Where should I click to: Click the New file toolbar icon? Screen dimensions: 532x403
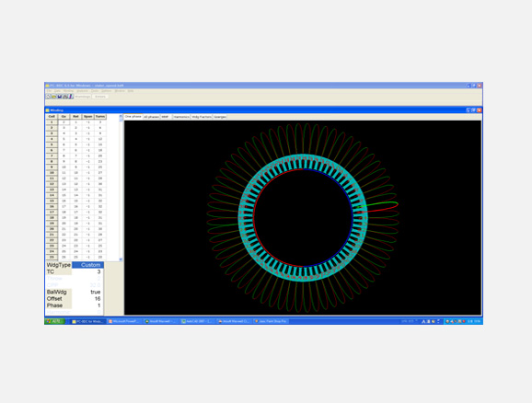click(49, 97)
